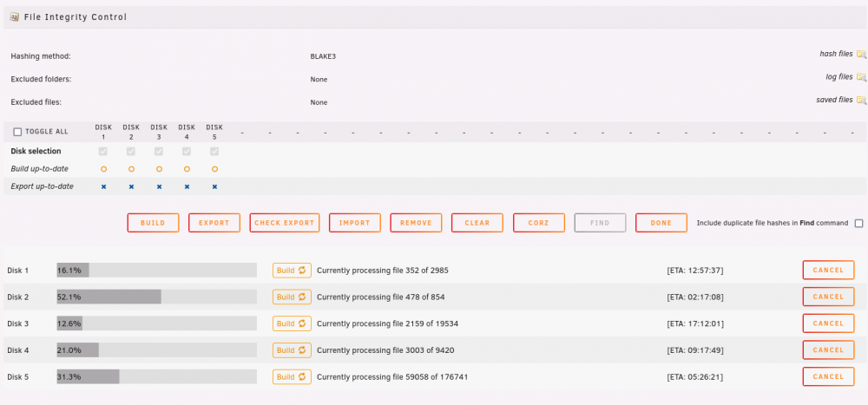Click Export up-to-date cross for Disk 5
This screenshot has height=405, width=868.
(214, 187)
